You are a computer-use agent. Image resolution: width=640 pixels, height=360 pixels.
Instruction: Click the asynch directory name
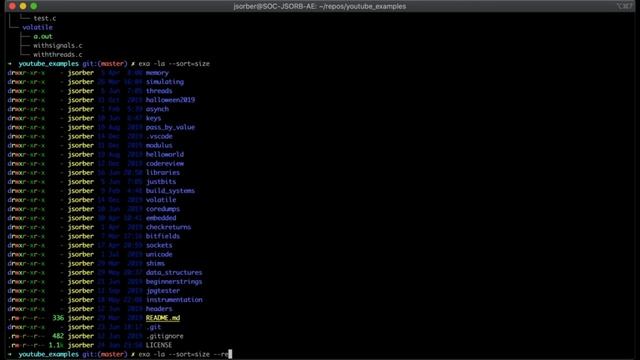click(157, 109)
